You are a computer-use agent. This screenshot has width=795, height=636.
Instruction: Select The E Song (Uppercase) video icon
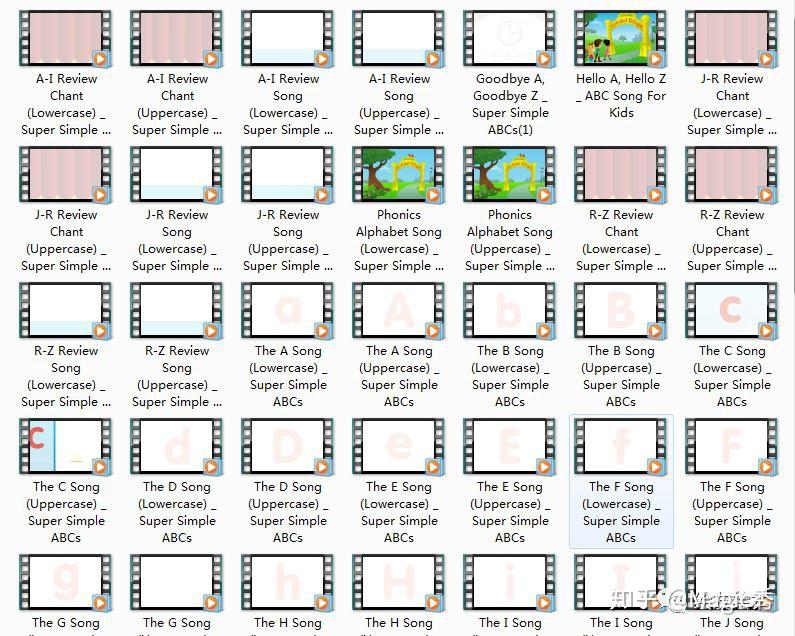click(x=510, y=446)
